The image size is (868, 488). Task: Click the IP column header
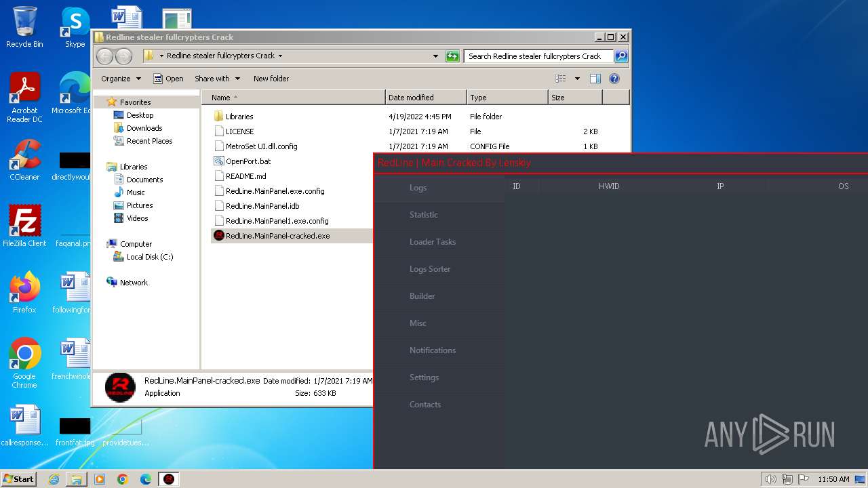tap(720, 186)
